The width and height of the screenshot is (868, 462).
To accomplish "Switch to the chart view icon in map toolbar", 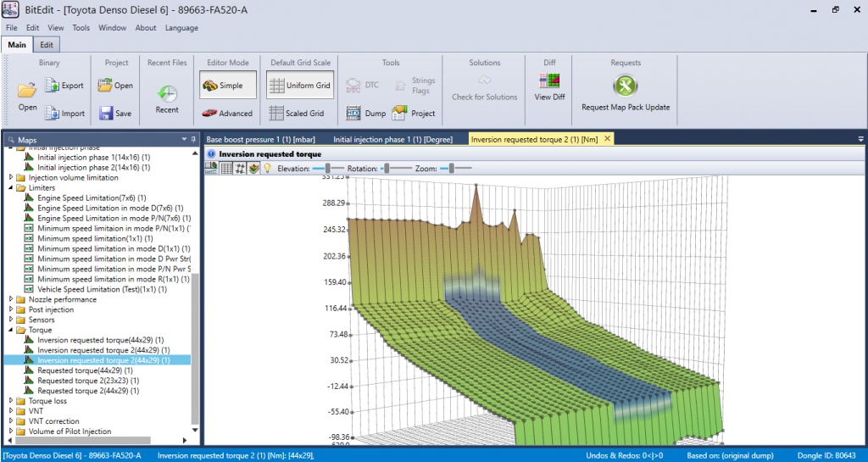I will click(211, 168).
